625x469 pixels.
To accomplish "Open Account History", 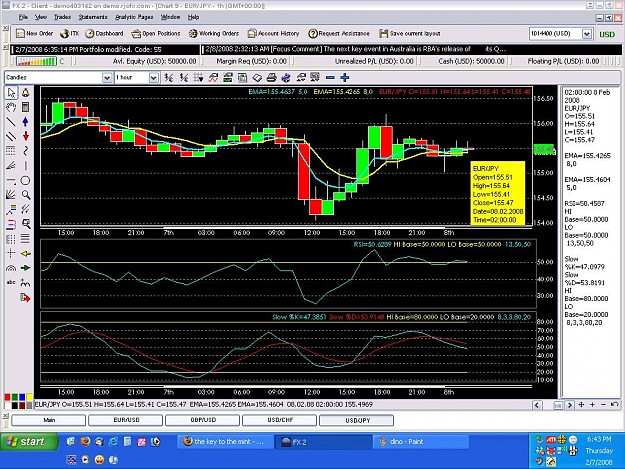I will tap(273, 33).
